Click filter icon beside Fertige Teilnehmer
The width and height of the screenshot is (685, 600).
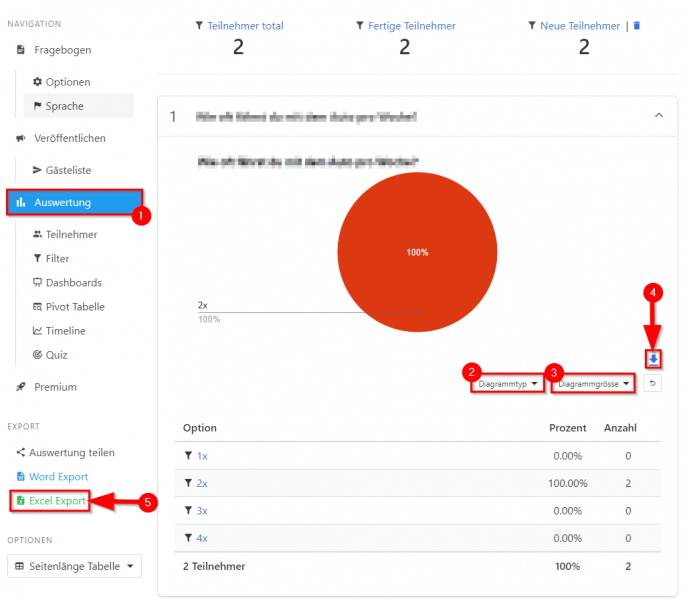click(x=360, y=26)
